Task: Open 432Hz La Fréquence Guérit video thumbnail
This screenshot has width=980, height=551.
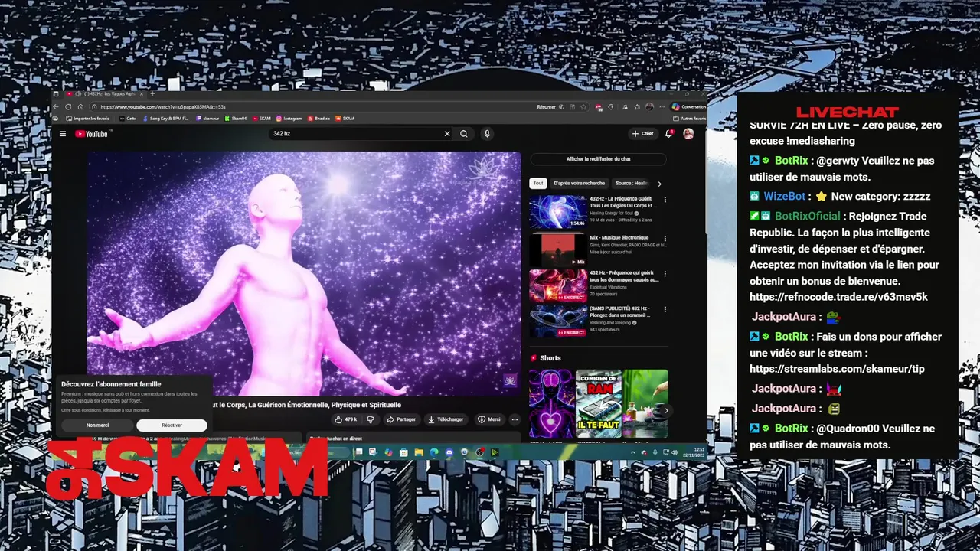Action: click(x=558, y=212)
